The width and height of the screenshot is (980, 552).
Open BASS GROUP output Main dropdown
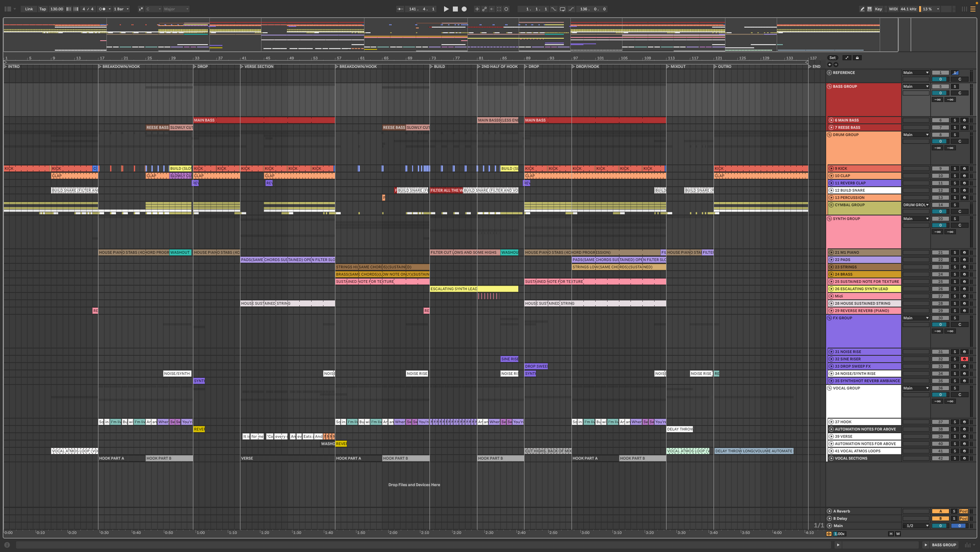(x=916, y=86)
